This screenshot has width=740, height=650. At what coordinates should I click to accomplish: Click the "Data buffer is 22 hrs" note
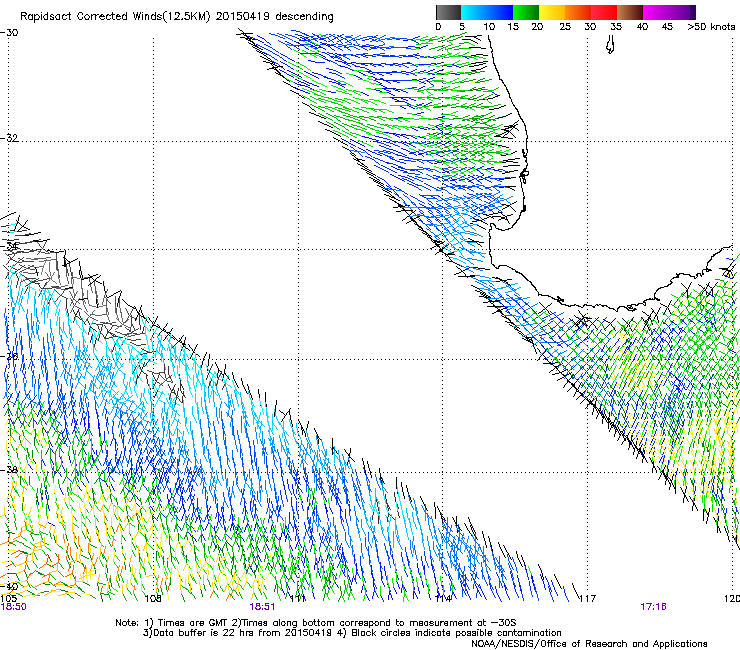[x=352, y=633]
